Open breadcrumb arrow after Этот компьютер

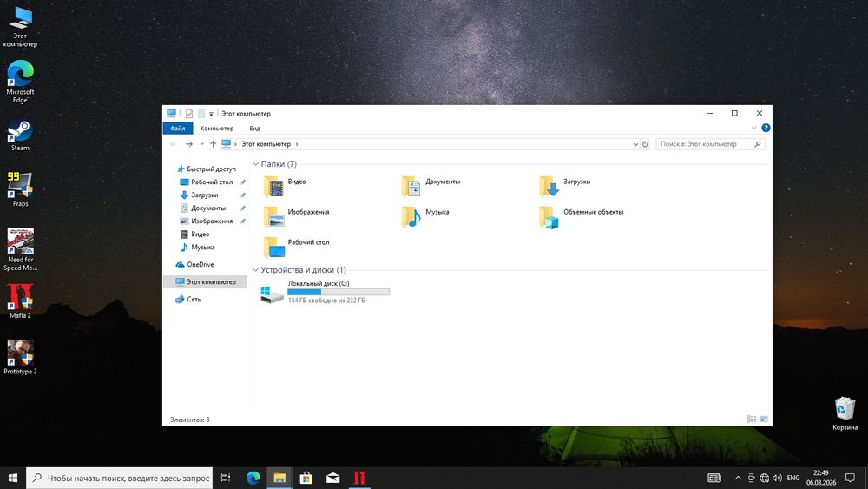(x=297, y=144)
